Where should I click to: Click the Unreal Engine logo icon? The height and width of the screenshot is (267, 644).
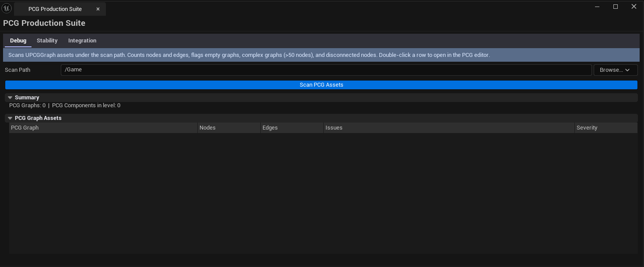tap(7, 8)
